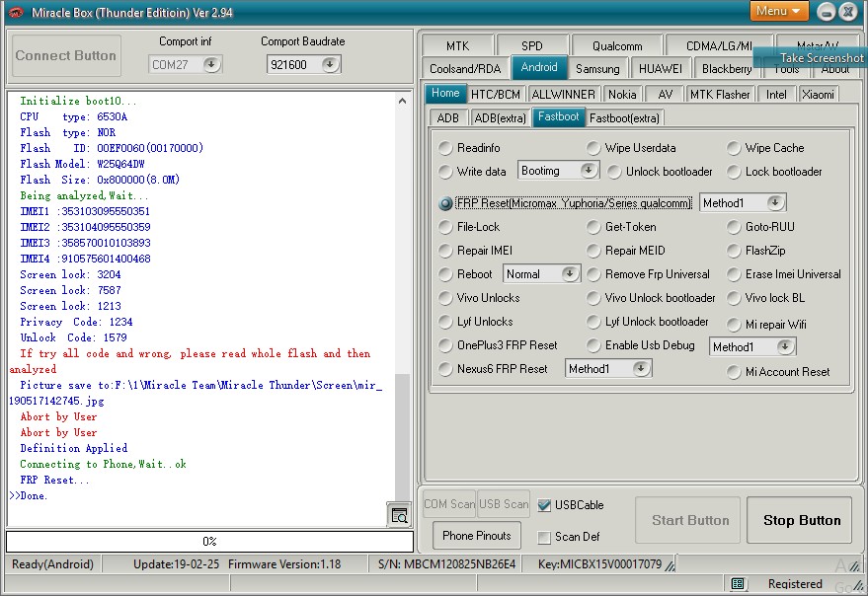Click the 0% progress bar
868x596 pixels.
(209, 541)
